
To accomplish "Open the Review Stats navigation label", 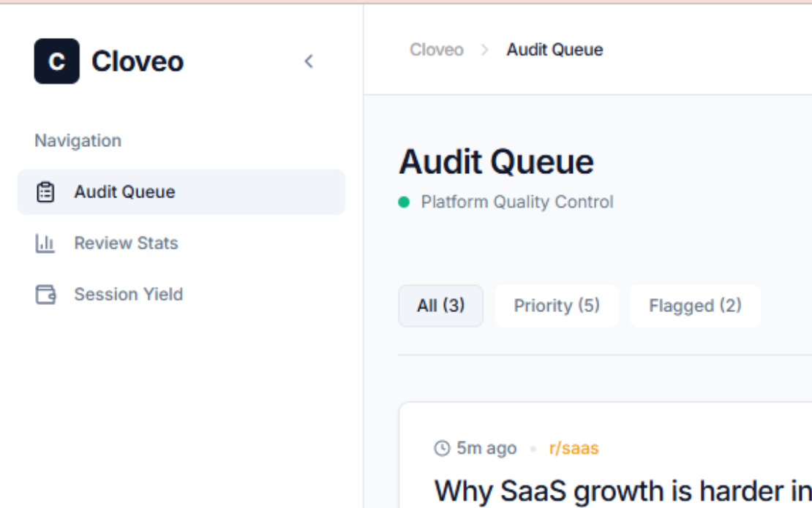I will pos(126,243).
